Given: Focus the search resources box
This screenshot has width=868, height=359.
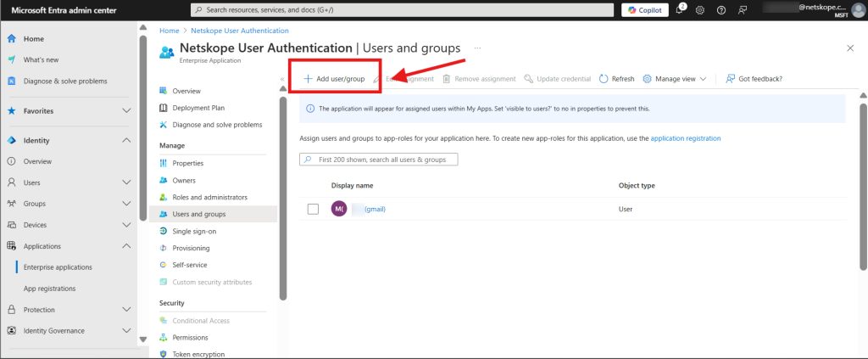Looking at the screenshot, I should tap(402, 10).
